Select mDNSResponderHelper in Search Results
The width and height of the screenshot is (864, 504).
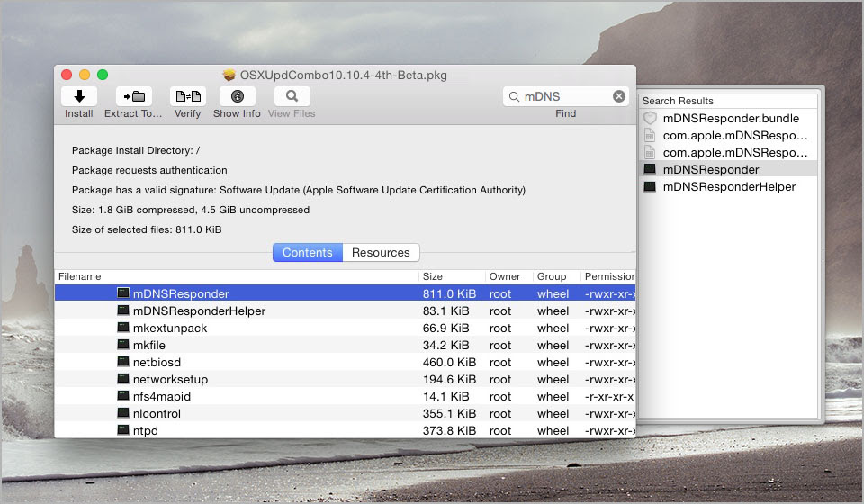point(729,186)
